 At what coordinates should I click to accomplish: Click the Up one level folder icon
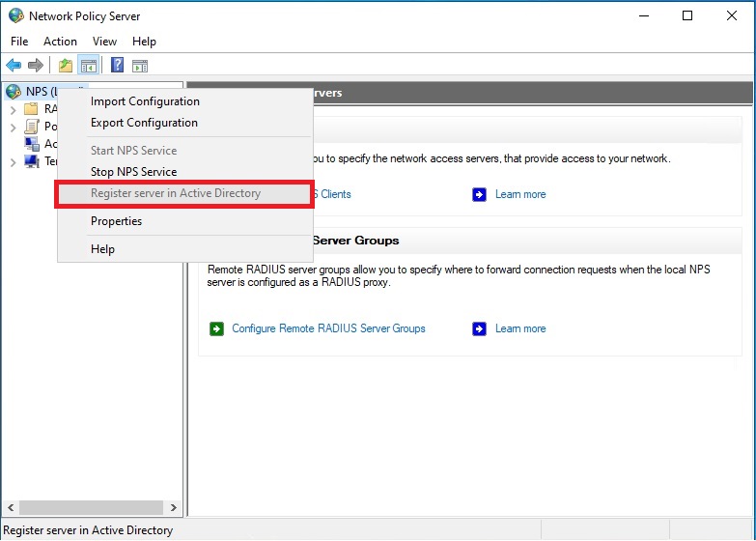pyautogui.click(x=65, y=65)
